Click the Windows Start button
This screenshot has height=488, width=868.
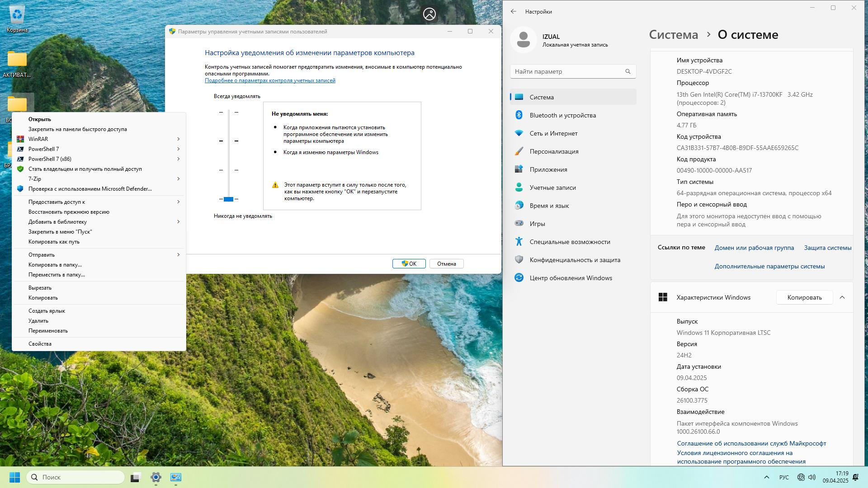(14, 477)
